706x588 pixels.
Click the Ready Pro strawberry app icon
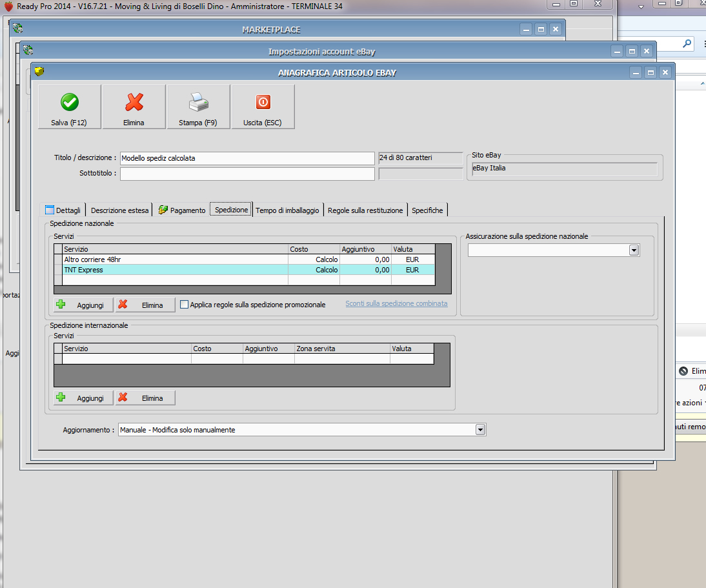coord(8,6)
